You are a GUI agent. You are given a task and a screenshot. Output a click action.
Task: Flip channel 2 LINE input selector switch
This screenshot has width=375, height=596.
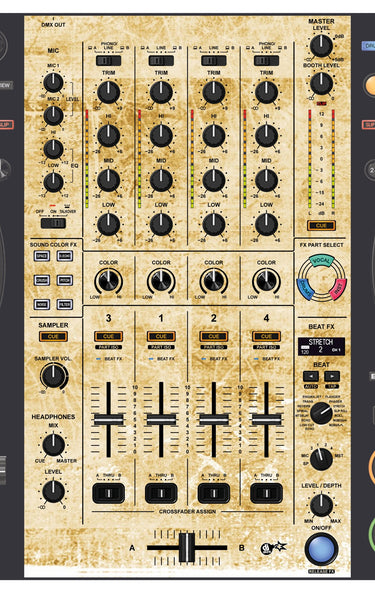[x=214, y=61]
